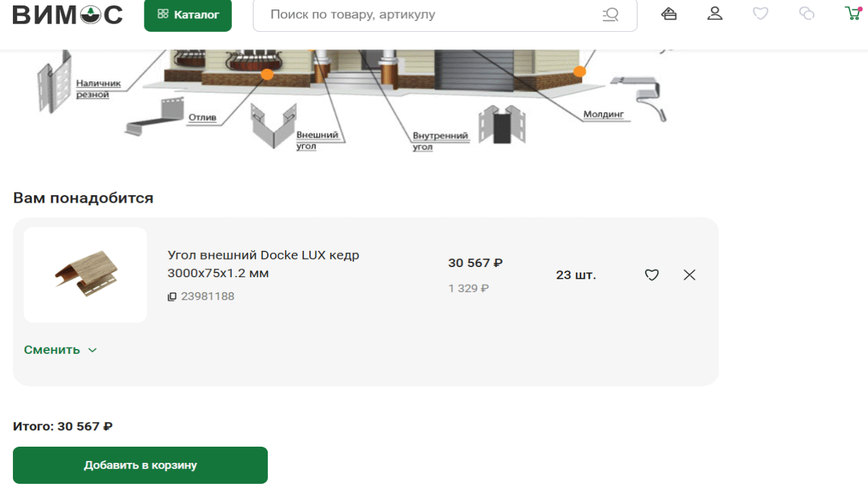Expand the Сменить dropdown
The width and height of the screenshot is (868, 488).
click(52, 350)
